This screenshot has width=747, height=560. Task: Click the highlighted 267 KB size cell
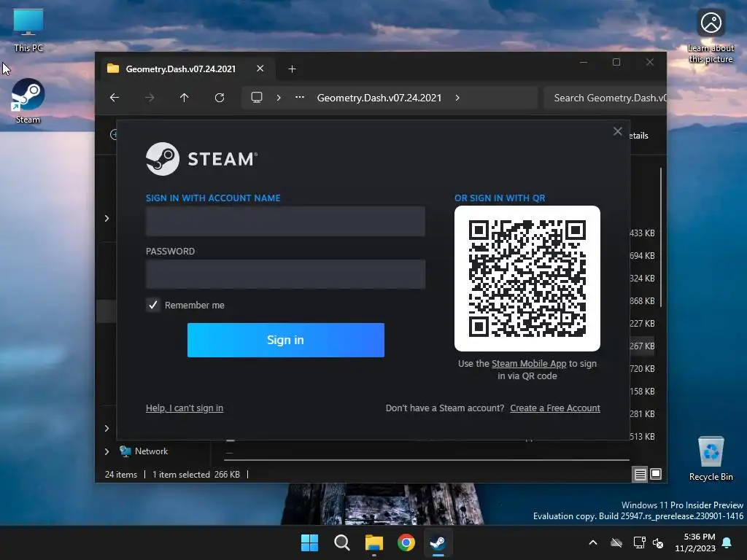click(642, 346)
